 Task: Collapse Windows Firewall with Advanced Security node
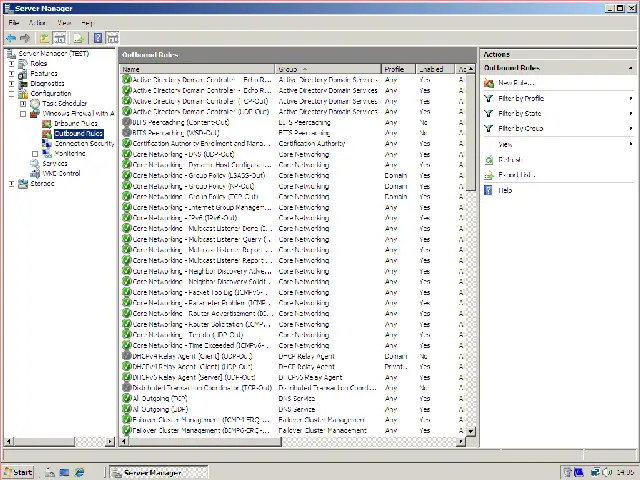23,114
